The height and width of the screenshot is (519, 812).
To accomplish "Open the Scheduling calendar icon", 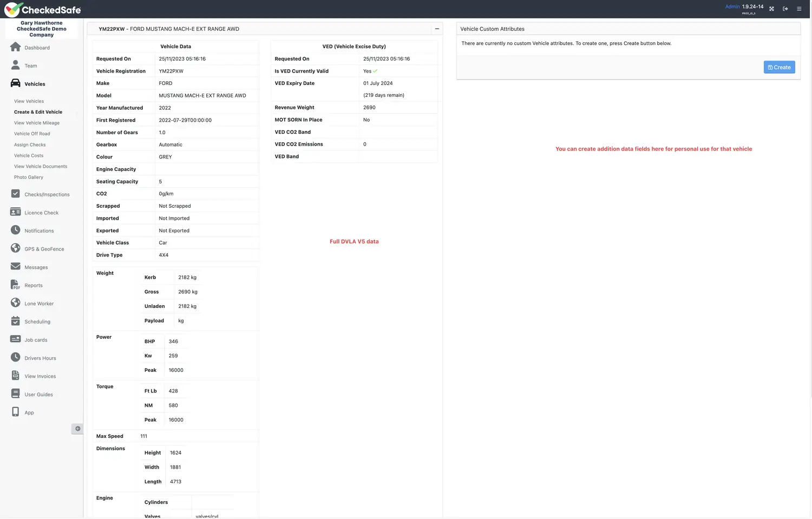I will 16,321.
